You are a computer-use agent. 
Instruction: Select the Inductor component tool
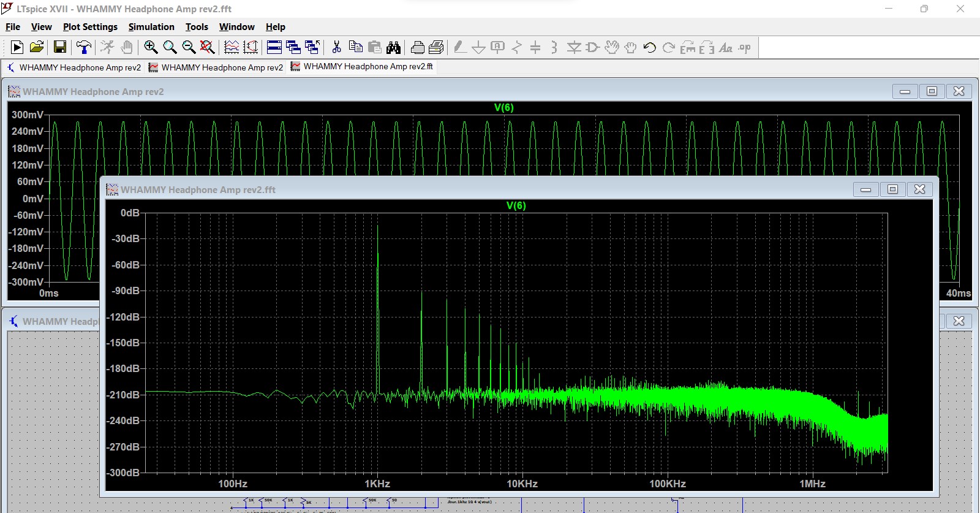click(x=554, y=47)
